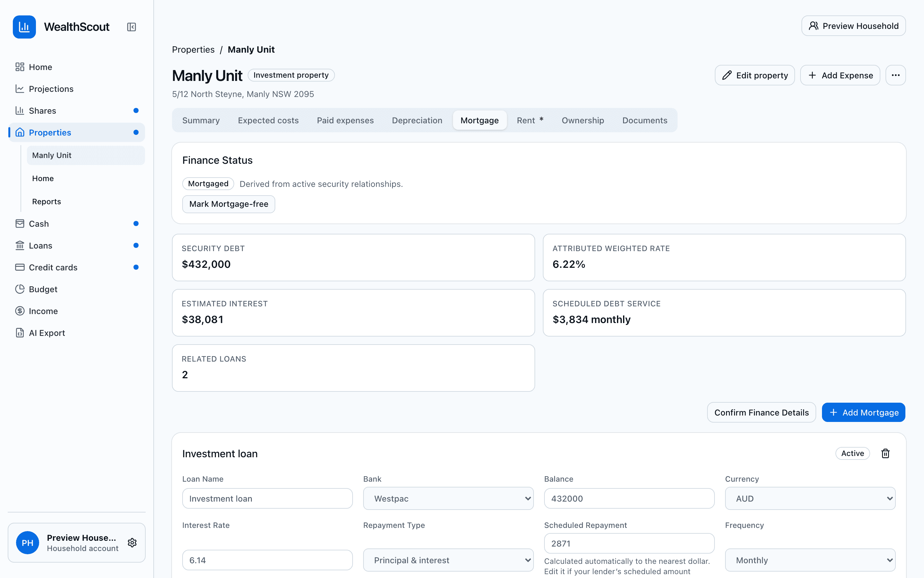Click the PH avatar circle
The image size is (924, 578).
(x=28, y=543)
